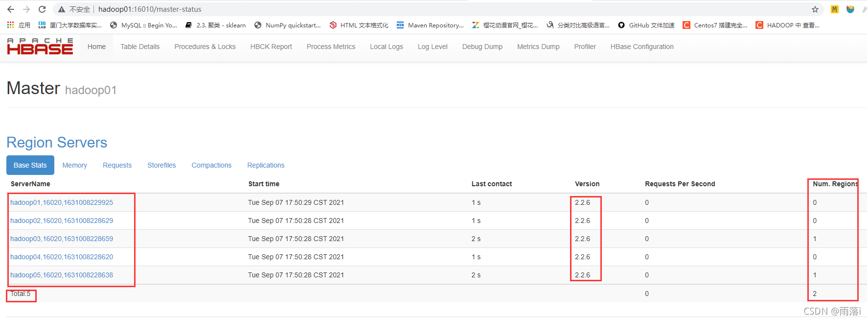The height and width of the screenshot is (320, 868).
Task: Open the Process Metrics page
Action: [x=331, y=47]
